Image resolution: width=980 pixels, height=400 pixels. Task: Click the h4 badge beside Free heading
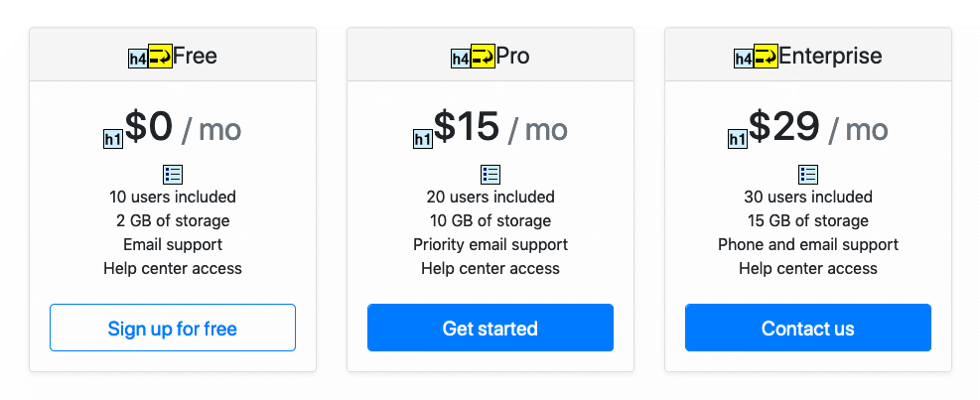click(x=138, y=59)
